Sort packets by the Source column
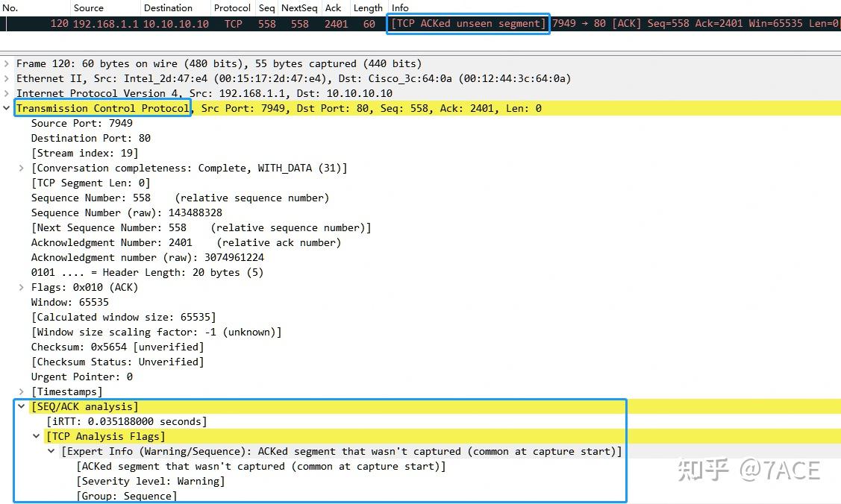 click(87, 8)
